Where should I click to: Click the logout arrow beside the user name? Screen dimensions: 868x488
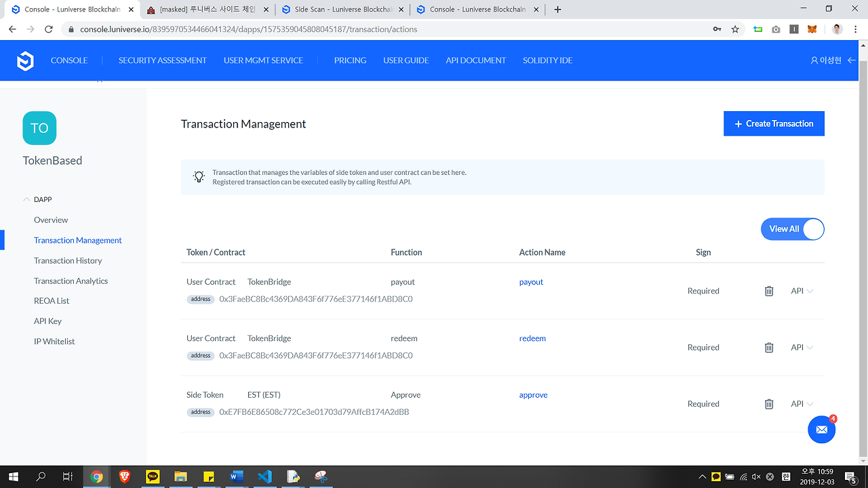pos(852,60)
